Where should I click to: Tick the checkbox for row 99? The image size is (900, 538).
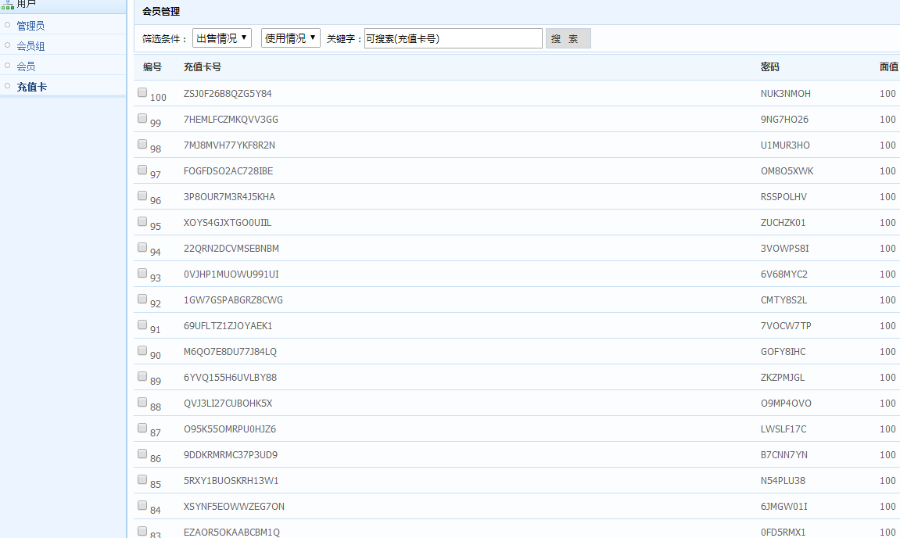(142, 118)
